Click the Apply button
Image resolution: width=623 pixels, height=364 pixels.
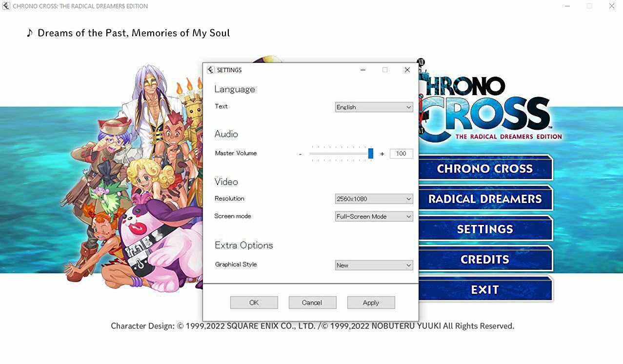pyautogui.click(x=371, y=303)
